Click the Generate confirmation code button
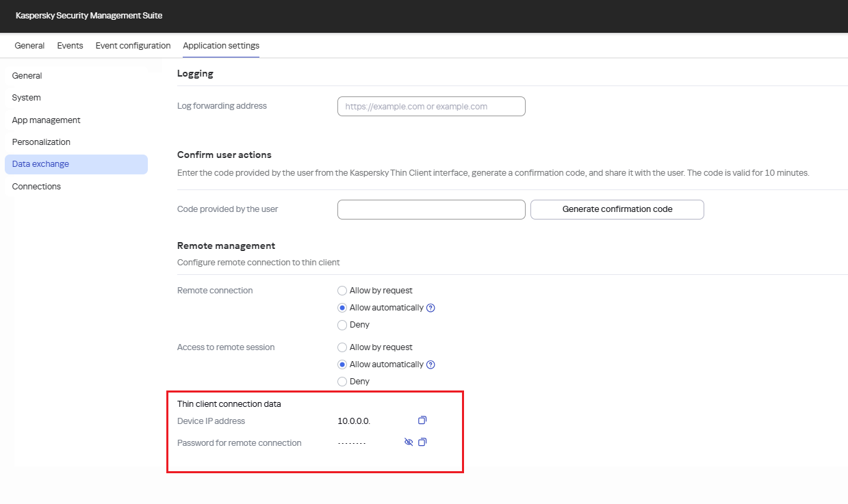Viewport: 848px width, 504px height. coord(616,209)
